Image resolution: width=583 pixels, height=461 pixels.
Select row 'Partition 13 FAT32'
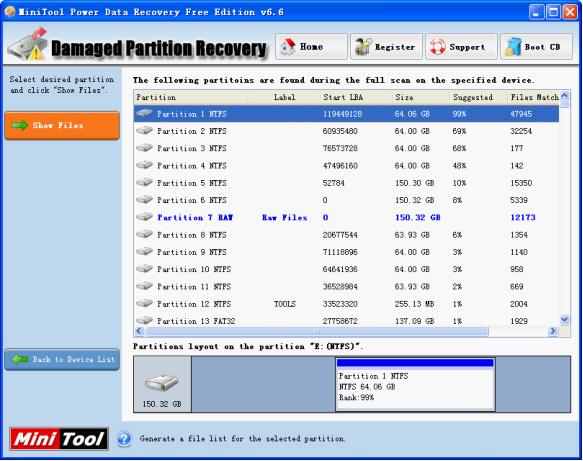[347, 320]
